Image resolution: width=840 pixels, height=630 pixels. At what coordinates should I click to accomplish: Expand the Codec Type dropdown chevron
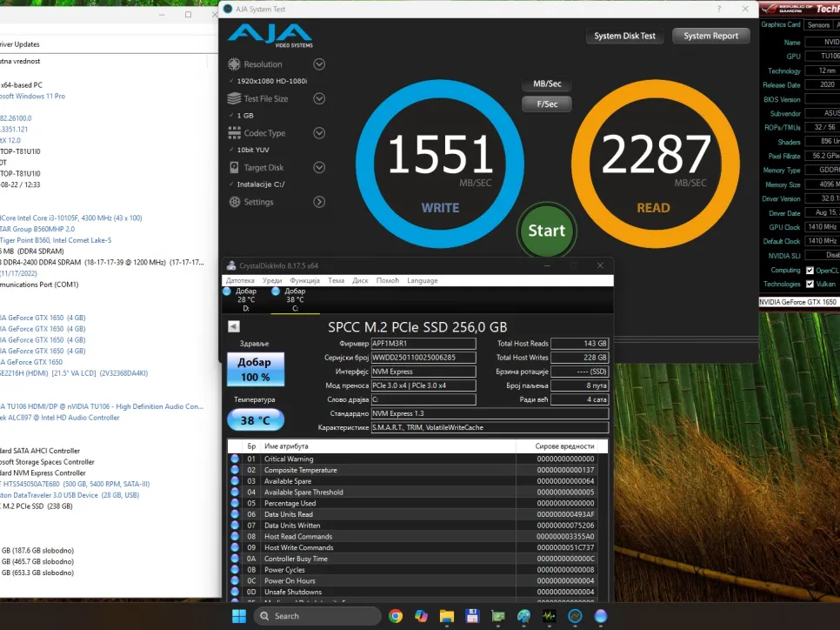click(x=319, y=133)
